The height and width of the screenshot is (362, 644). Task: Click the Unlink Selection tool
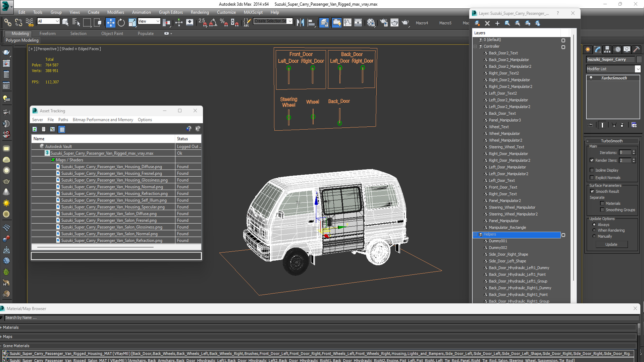[18, 22]
